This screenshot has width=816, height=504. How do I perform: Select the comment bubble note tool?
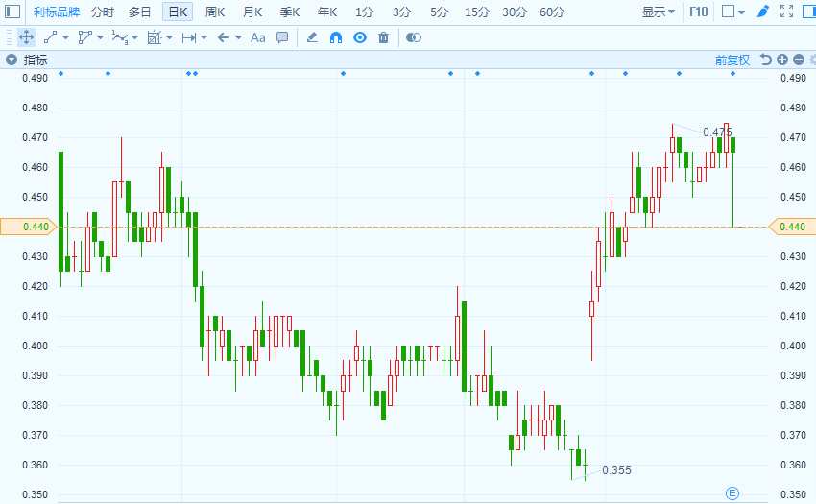coord(282,37)
